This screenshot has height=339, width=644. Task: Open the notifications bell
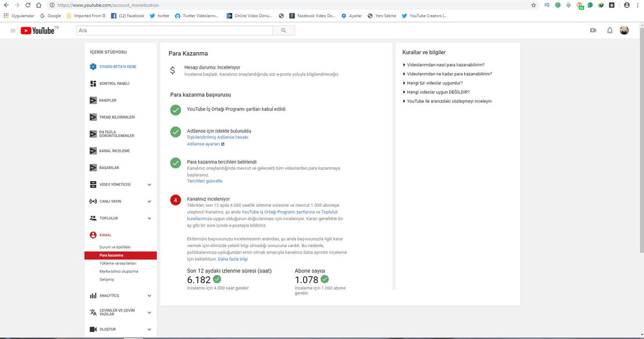[610, 31]
